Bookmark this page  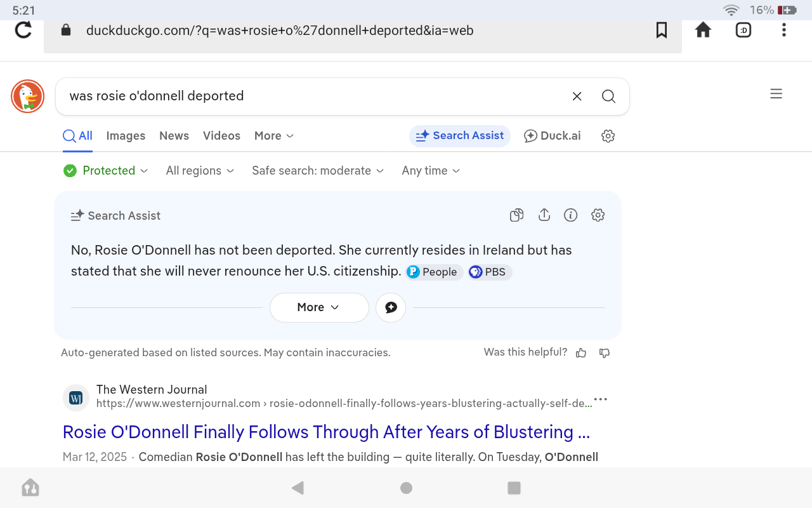click(662, 30)
